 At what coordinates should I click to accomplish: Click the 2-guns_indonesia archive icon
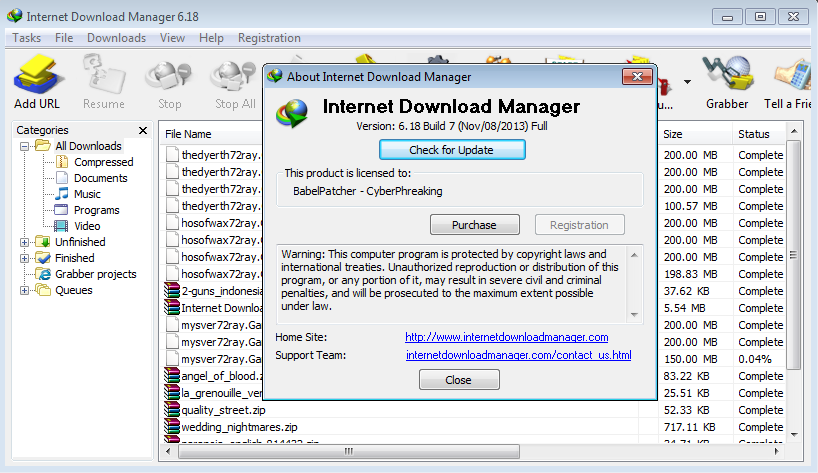(x=172, y=290)
